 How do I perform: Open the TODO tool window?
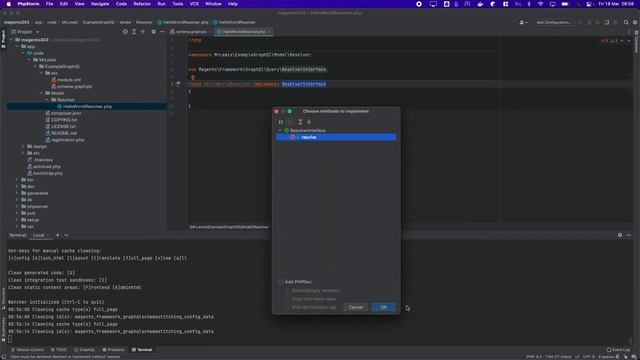click(x=59, y=350)
